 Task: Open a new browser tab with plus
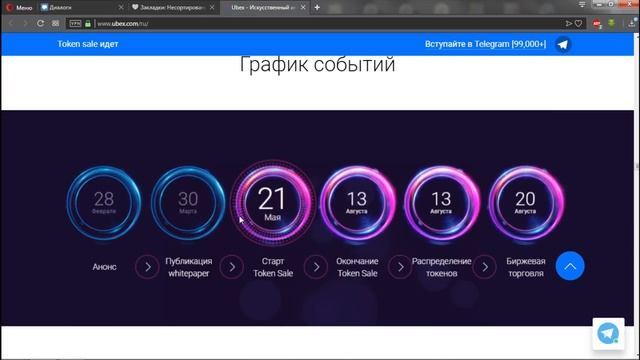317,7
